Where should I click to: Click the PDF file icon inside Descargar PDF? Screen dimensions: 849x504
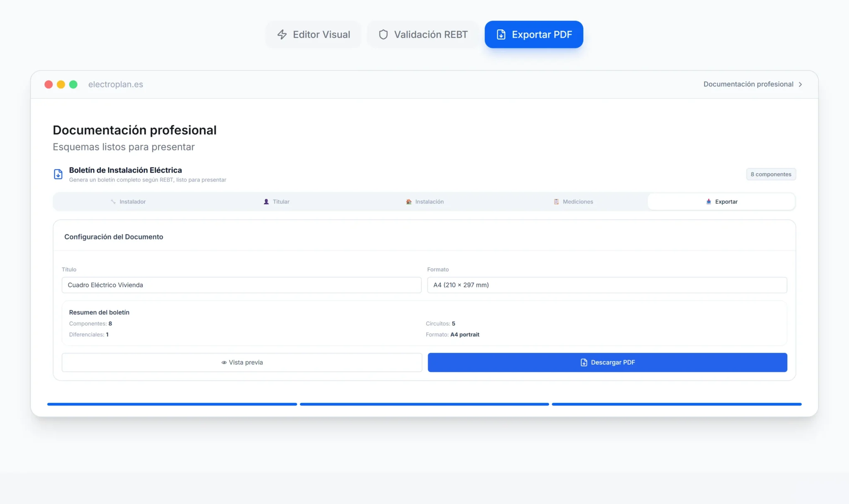584,362
